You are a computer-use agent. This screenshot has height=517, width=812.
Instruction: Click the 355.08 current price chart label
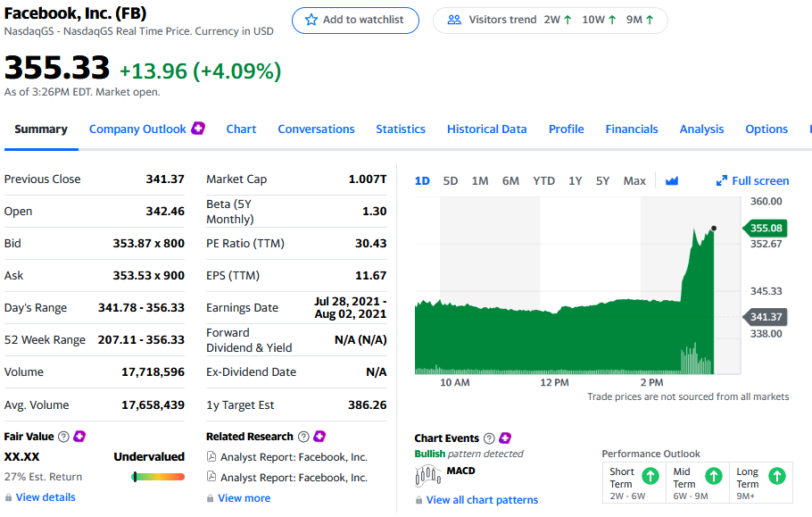click(x=766, y=228)
